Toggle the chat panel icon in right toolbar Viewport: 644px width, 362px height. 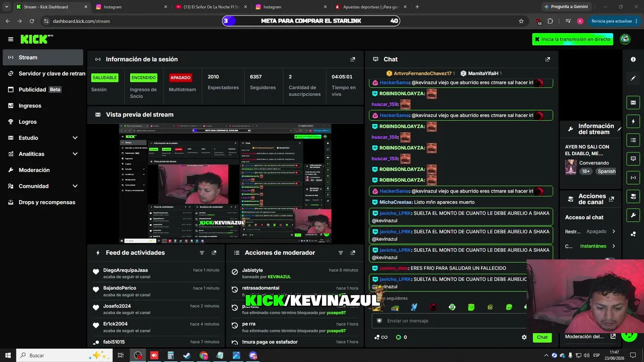tap(633, 158)
